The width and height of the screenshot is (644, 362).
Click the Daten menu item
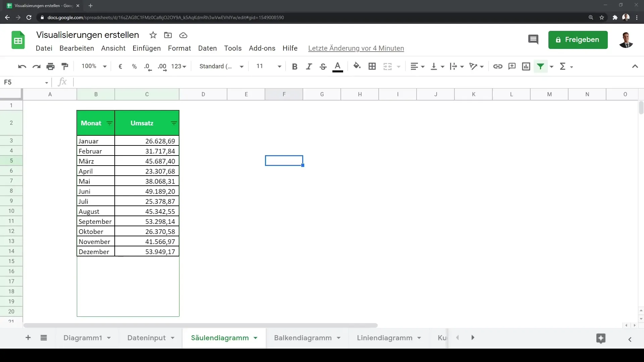[x=207, y=48]
